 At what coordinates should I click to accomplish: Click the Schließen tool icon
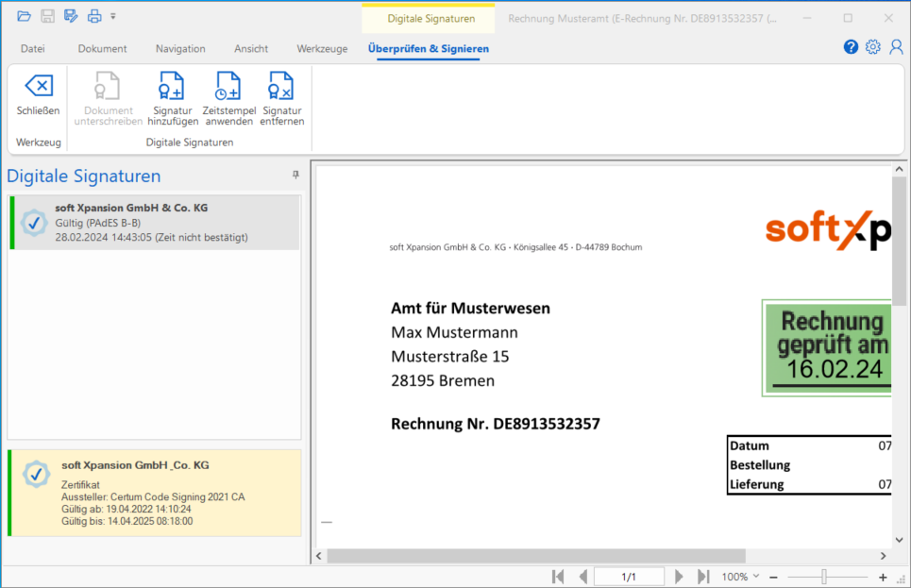38,87
